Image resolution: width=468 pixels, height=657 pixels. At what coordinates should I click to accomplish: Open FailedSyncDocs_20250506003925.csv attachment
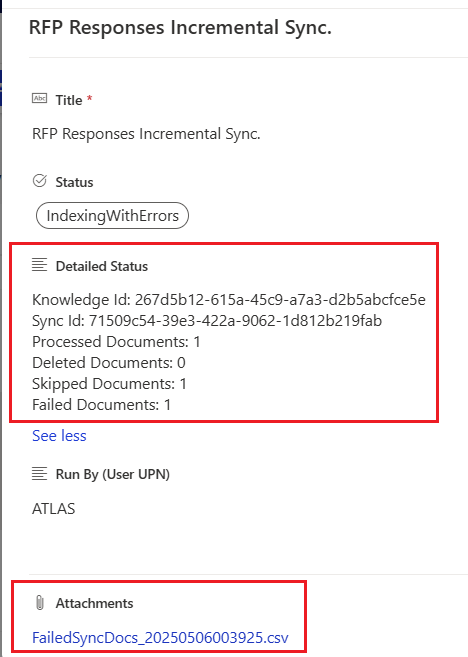point(160,638)
